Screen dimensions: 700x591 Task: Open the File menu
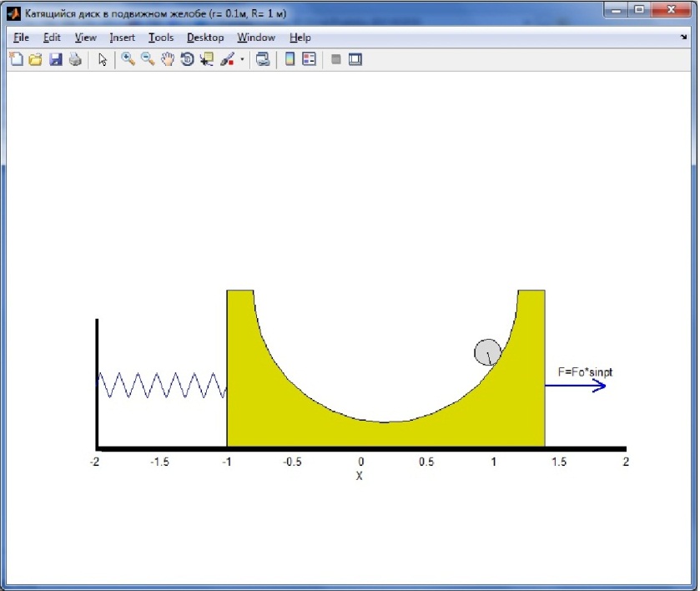click(x=21, y=38)
